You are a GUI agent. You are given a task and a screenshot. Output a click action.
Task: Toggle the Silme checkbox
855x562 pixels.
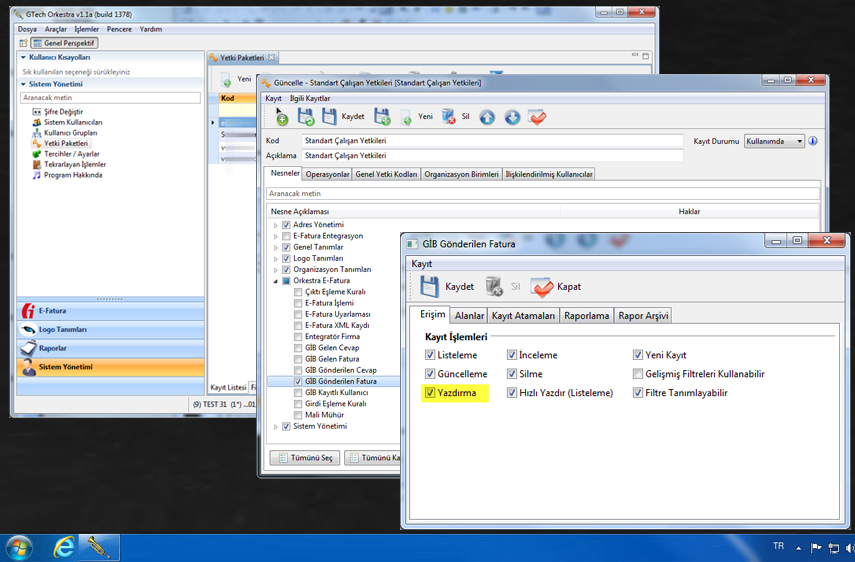click(511, 374)
